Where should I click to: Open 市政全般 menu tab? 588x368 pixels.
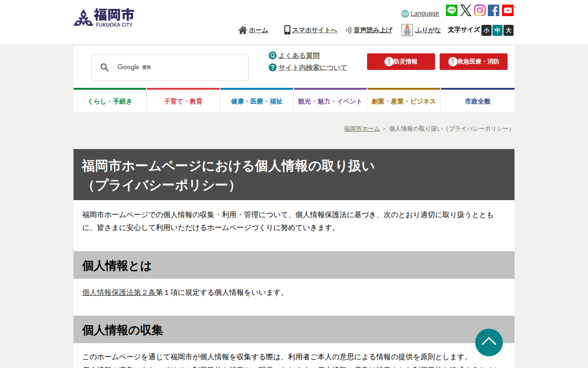click(478, 101)
